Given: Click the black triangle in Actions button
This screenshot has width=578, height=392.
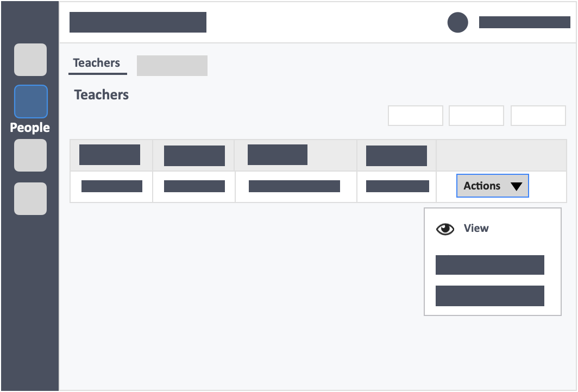Looking at the screenshot, I should click(x=516, y=186).
